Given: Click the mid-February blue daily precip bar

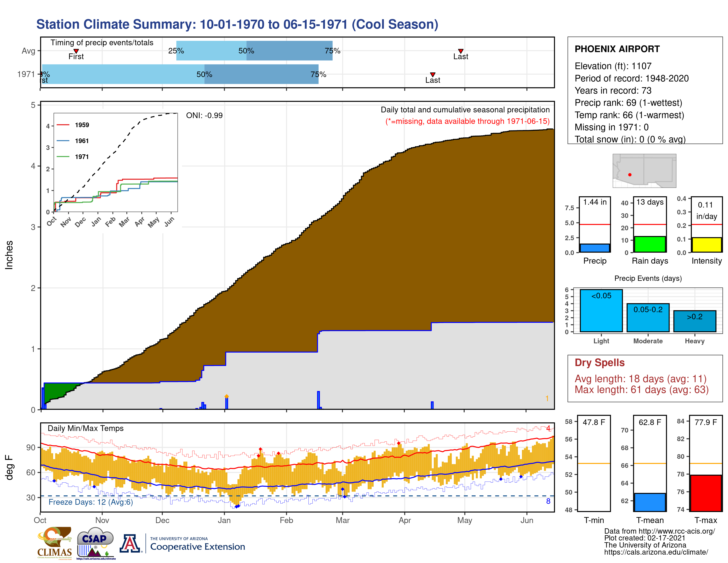Looking at the screenshot, I should tap(318, 400).
